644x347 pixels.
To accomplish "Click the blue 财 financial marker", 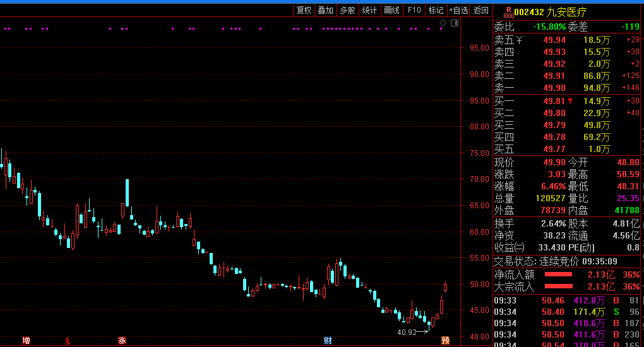I will [328, 341].
